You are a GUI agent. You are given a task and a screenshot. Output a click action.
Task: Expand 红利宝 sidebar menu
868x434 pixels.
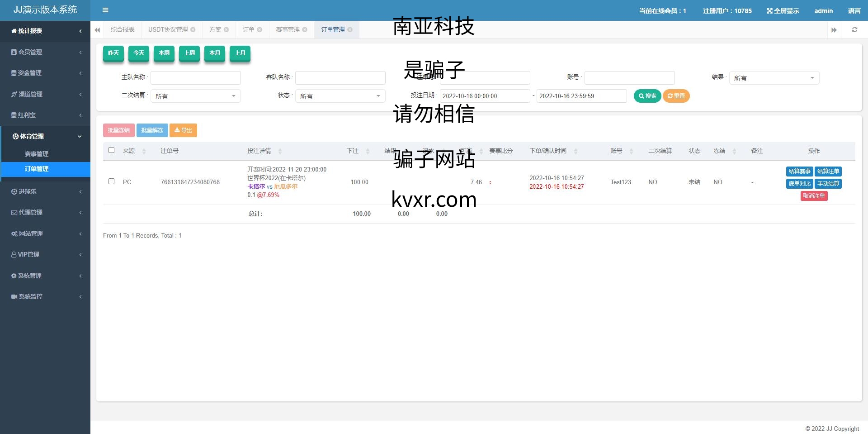45,115
